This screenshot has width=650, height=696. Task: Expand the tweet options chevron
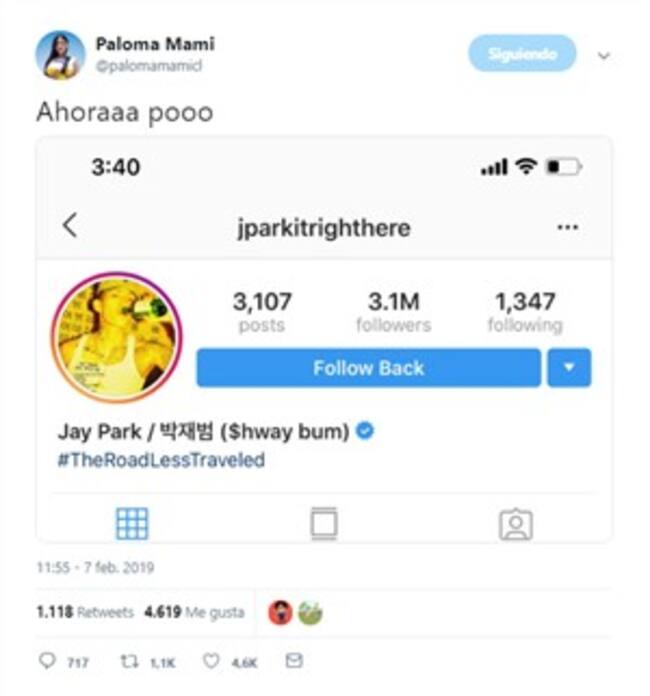603,55
